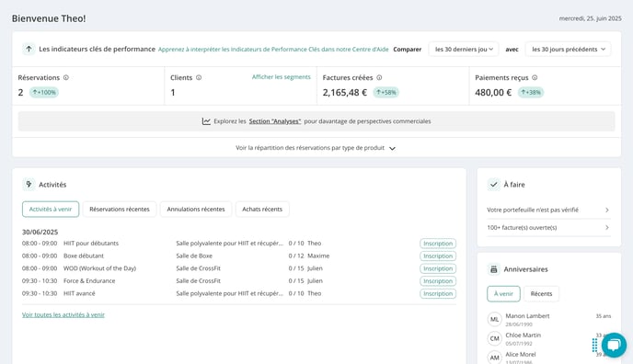Click the info icon next to Clients
The width and height of the screenshot is (633, 364).
pos(199,77)
